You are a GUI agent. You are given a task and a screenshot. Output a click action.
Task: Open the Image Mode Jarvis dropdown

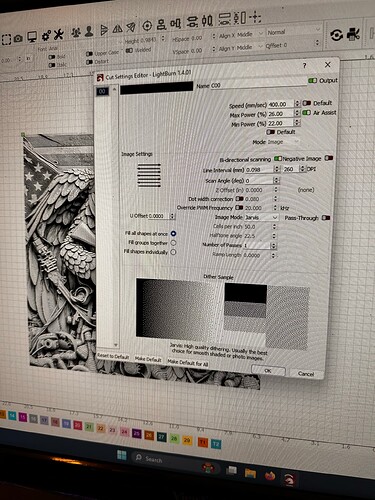261,217
